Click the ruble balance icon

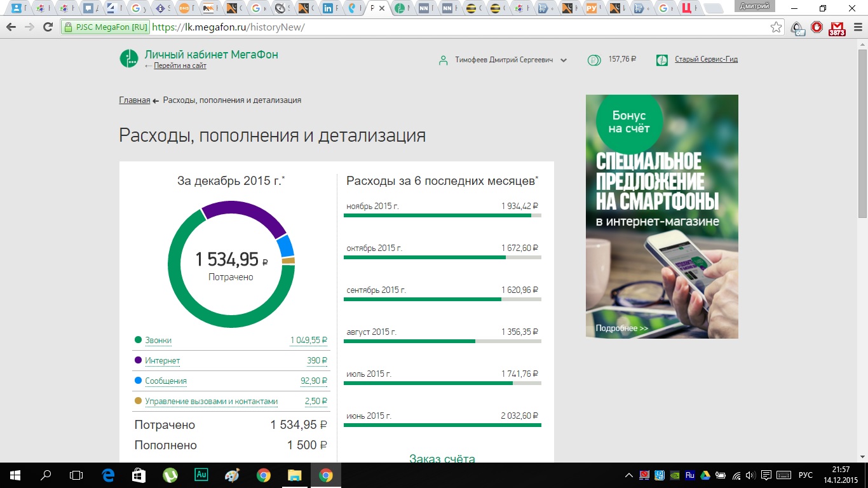[593, 60]
